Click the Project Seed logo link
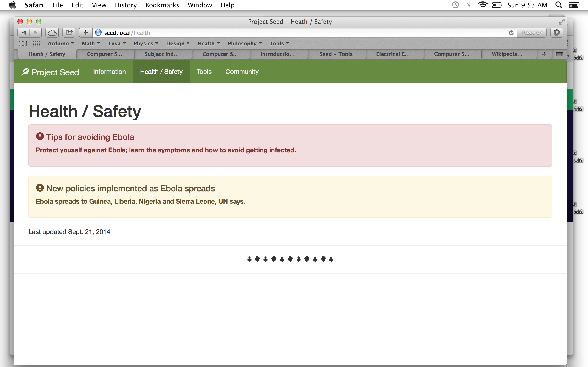 50,72
